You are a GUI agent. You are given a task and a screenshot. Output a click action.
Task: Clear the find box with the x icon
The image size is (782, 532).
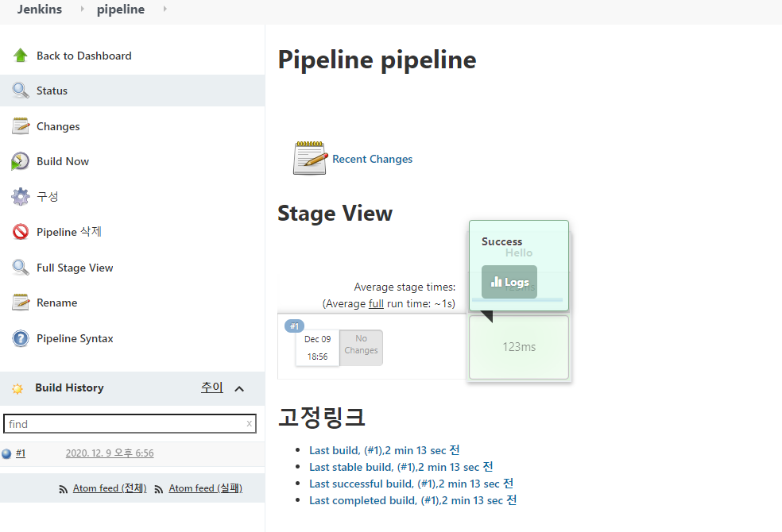pyautogui.click(x=249, y=423)
